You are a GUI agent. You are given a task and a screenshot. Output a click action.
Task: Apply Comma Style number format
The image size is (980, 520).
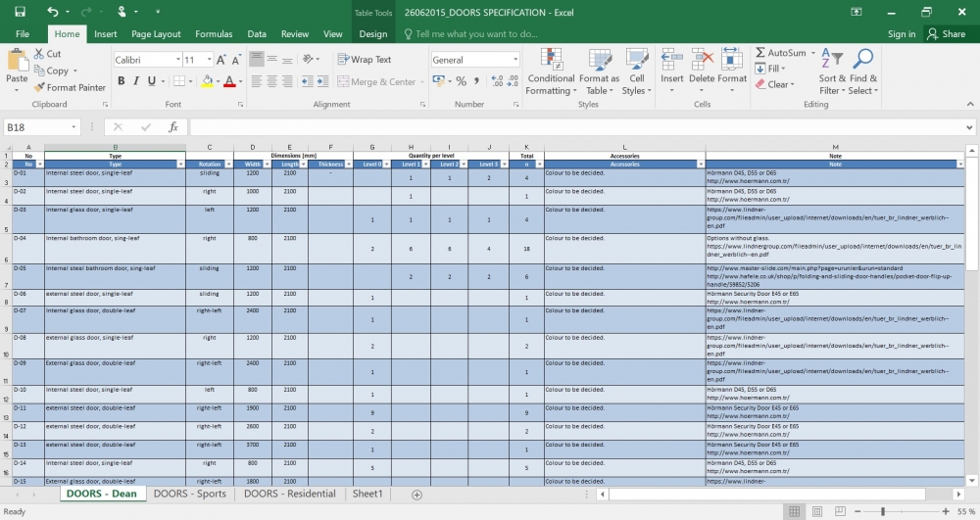476,81
